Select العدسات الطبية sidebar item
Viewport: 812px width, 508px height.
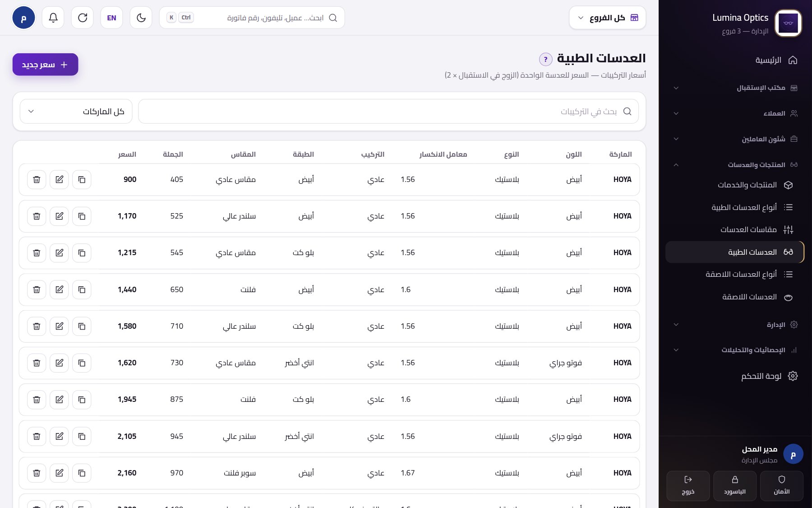point(735,252)
